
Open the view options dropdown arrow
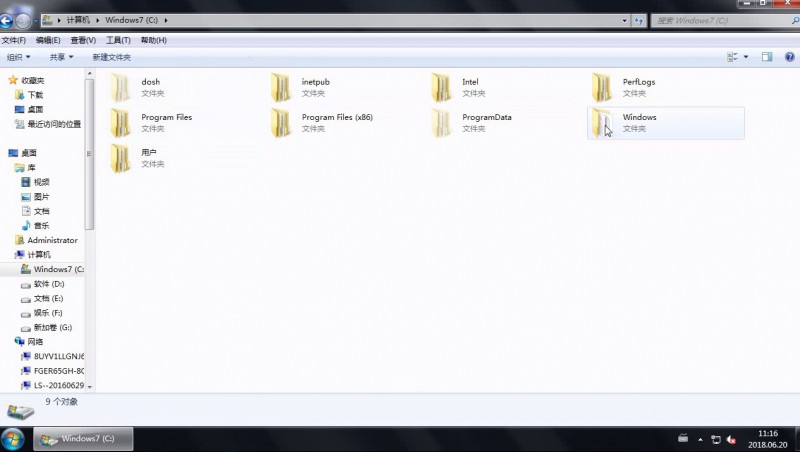746,57
